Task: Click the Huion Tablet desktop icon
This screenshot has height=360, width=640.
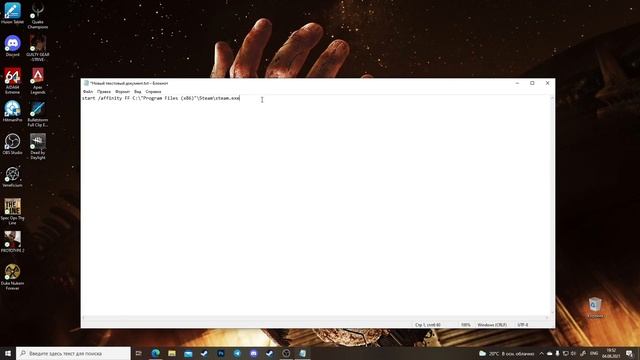Action: click(x=12, y=13)
